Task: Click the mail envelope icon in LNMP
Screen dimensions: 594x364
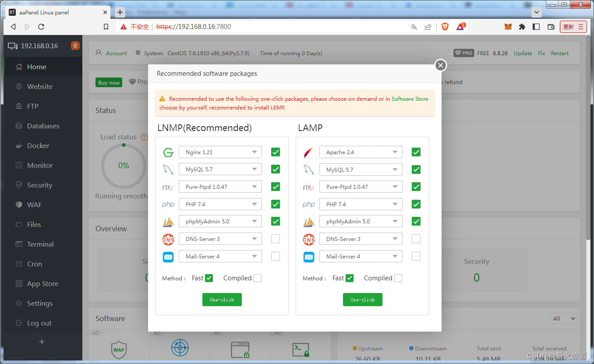Action: [168, 257]
